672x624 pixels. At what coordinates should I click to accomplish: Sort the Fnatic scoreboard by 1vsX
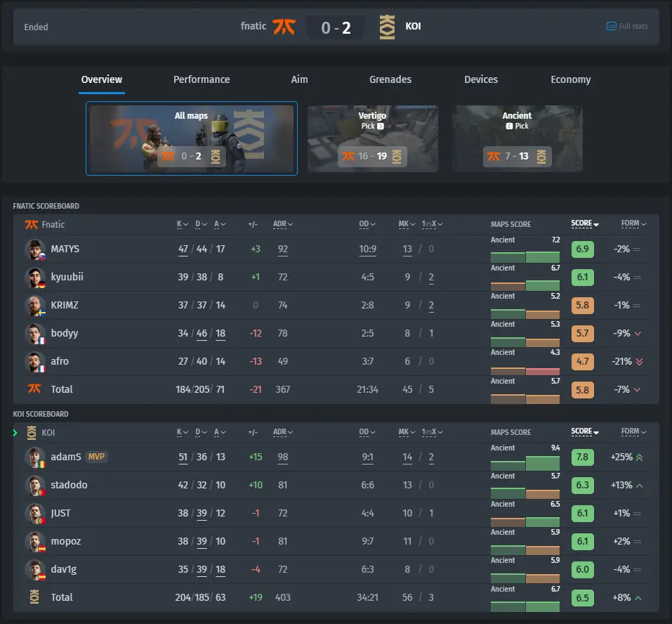point(432,224)
